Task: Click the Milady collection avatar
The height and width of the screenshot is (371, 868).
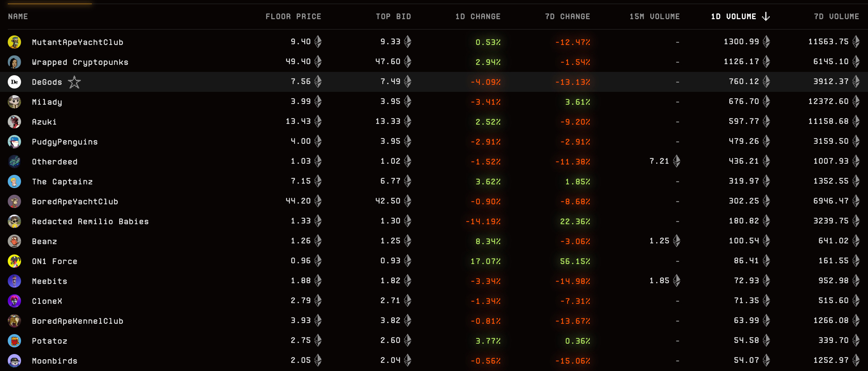Action: (x=14, y=102)
